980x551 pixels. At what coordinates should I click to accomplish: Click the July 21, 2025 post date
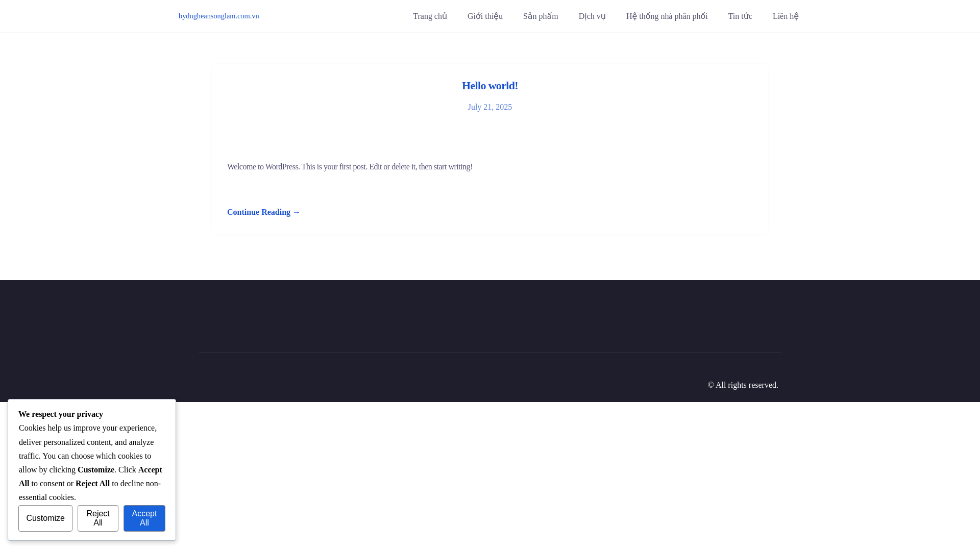tap(490, 107)
